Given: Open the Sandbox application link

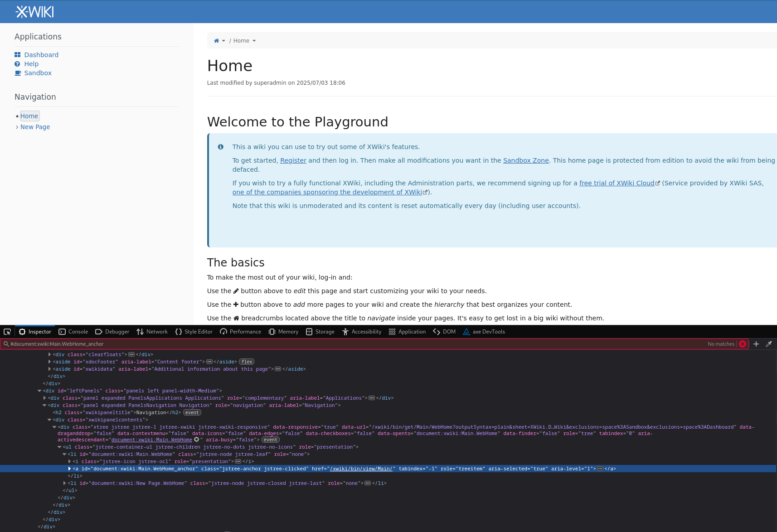Looking at the screenshot, I should point(38,73).
